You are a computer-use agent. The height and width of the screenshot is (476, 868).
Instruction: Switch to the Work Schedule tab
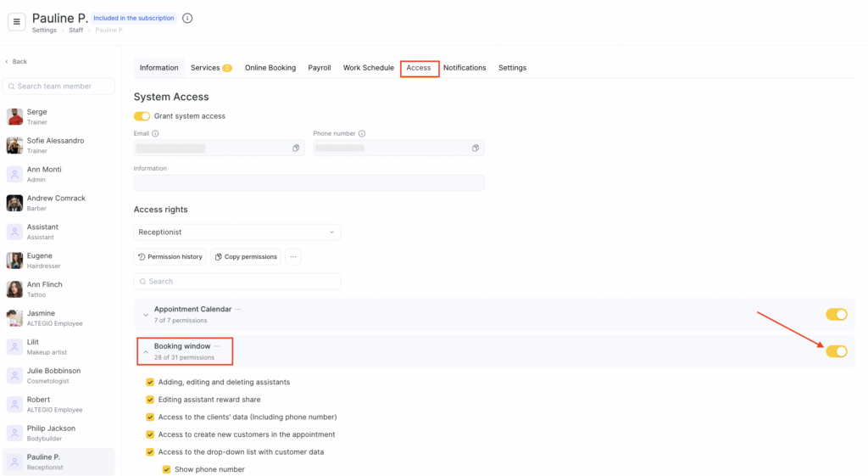tap(368, 68)
